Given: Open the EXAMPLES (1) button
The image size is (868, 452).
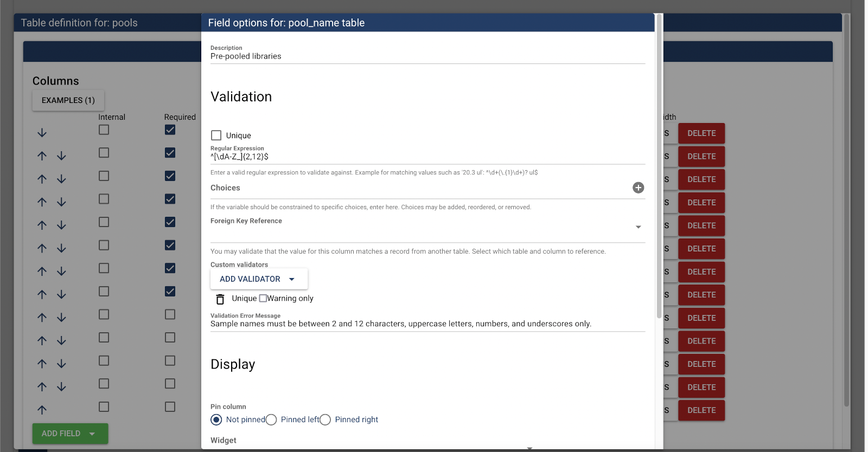Looking at the screenshot, I should click(x=68, y=100).
